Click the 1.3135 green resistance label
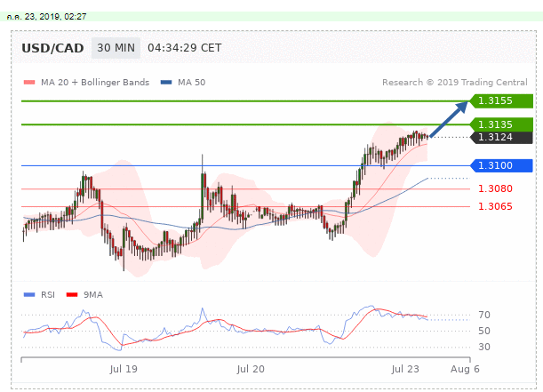543x392 pixels. [501, 124]
